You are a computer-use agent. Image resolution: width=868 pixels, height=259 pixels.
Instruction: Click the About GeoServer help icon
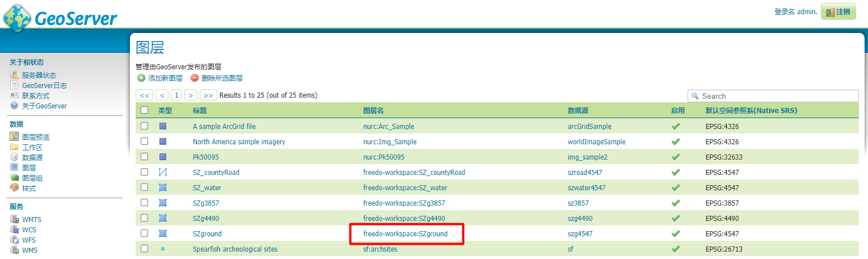[14, 106]
